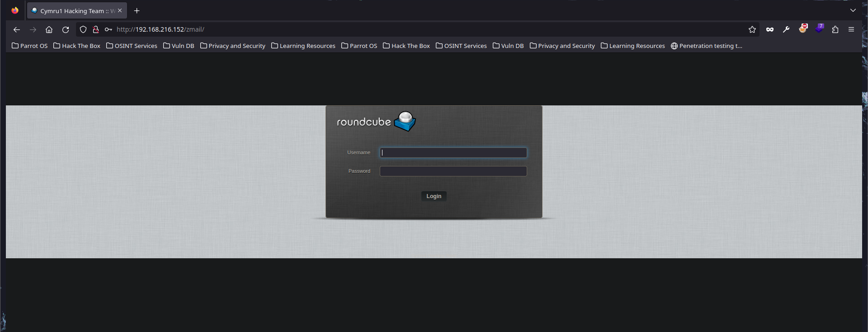Open the first Parrot OS bookmark folder
This screenshot has height=332, width=868.
click(29, 46)
